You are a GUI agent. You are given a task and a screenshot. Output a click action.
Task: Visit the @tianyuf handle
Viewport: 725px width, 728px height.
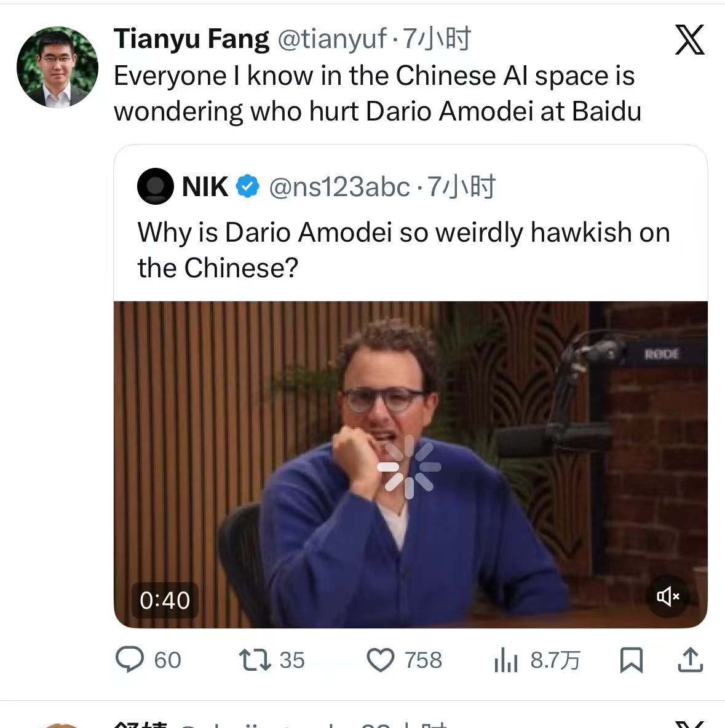coord(332,39)
